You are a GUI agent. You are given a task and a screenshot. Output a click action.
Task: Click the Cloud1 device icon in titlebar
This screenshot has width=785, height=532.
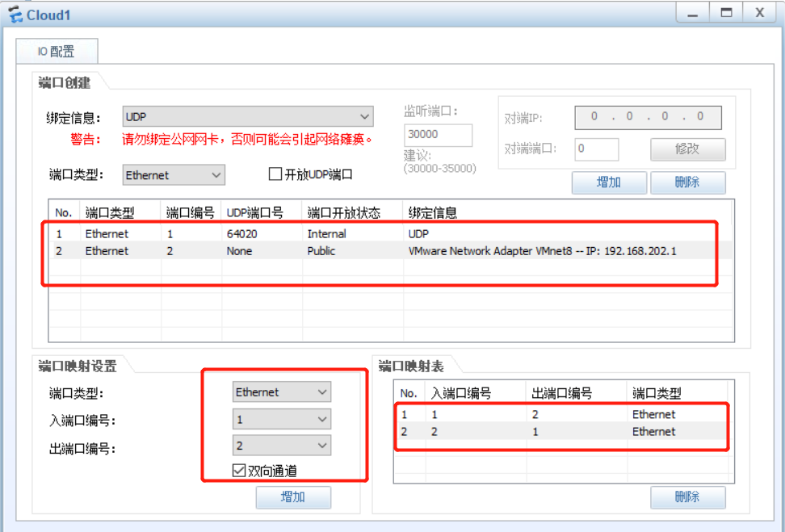click(x=15, y=14)
